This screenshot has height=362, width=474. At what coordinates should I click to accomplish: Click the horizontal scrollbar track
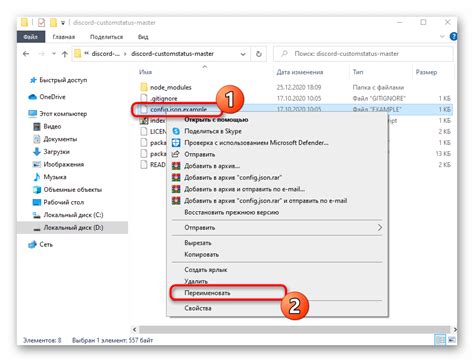pos(295,330)
